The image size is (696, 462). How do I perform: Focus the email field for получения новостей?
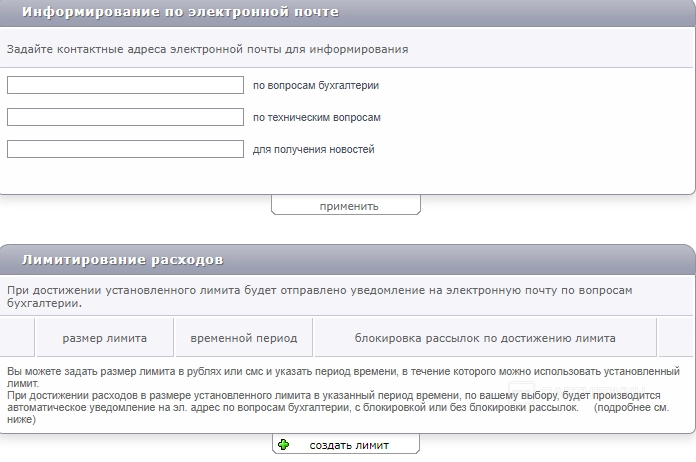pyautogui.click(x=125, y=149)
